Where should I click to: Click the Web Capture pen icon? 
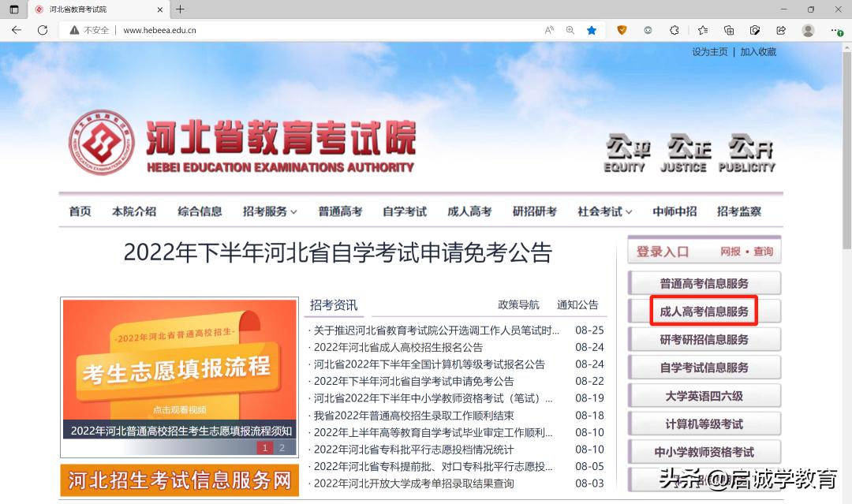point(756,29)
